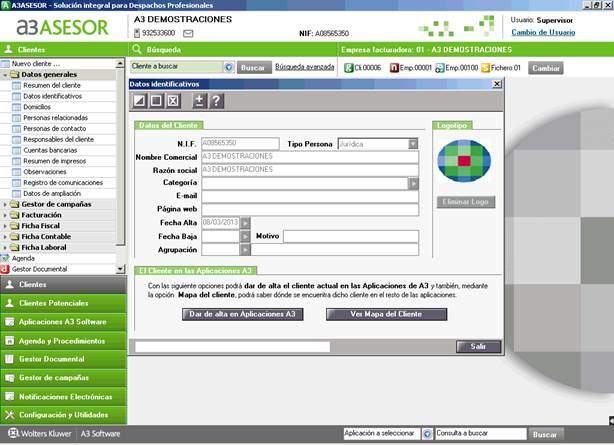614x445 pixels.
Task: Open the Tipo Persona dropdown
Action: pos(413,144)
